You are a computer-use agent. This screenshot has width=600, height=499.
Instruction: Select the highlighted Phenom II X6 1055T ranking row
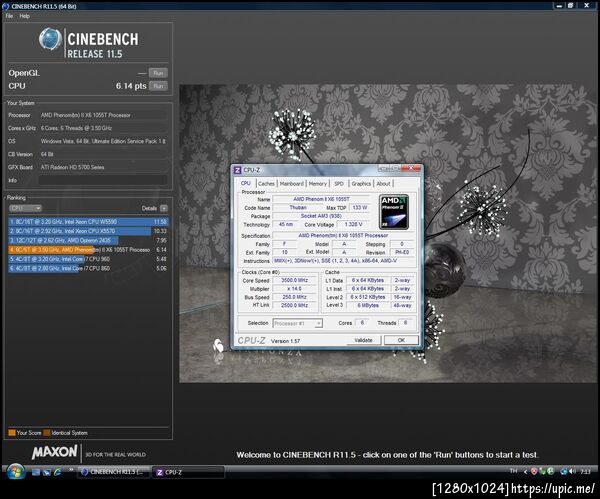point(88,250)
